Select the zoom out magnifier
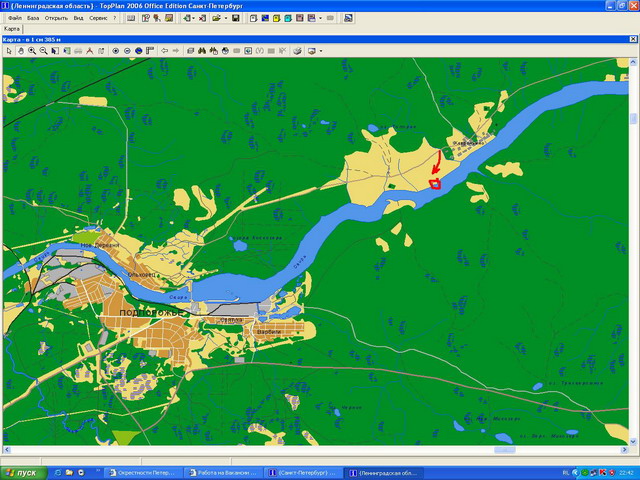The height and width of the screenshot is (480, 640). tap(44, 50)
